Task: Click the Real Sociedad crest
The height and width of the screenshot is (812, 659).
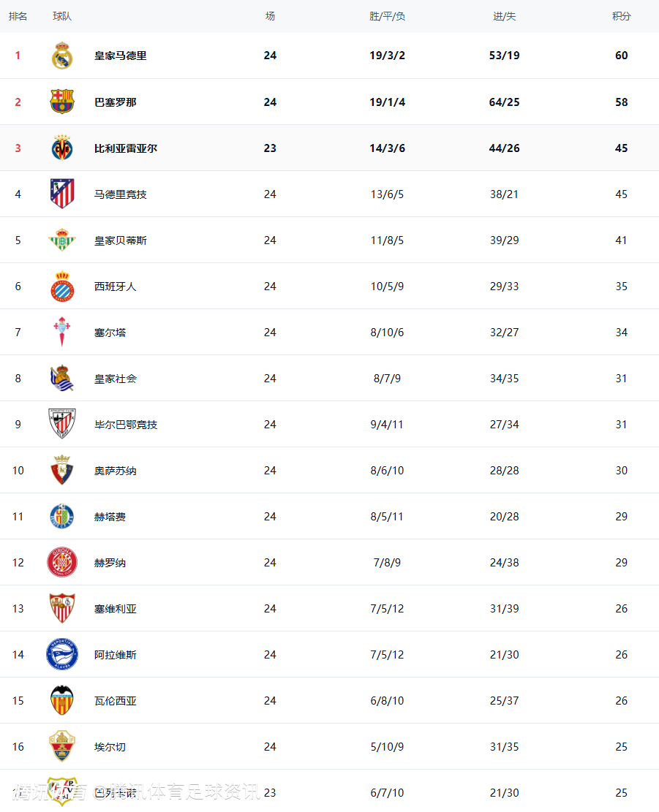Action: [62, 378]
